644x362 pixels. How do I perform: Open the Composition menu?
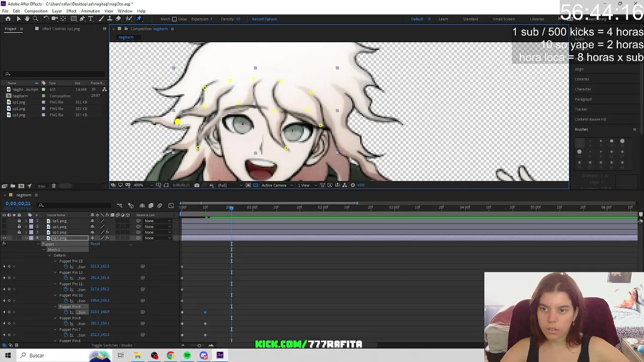point(36,11)
